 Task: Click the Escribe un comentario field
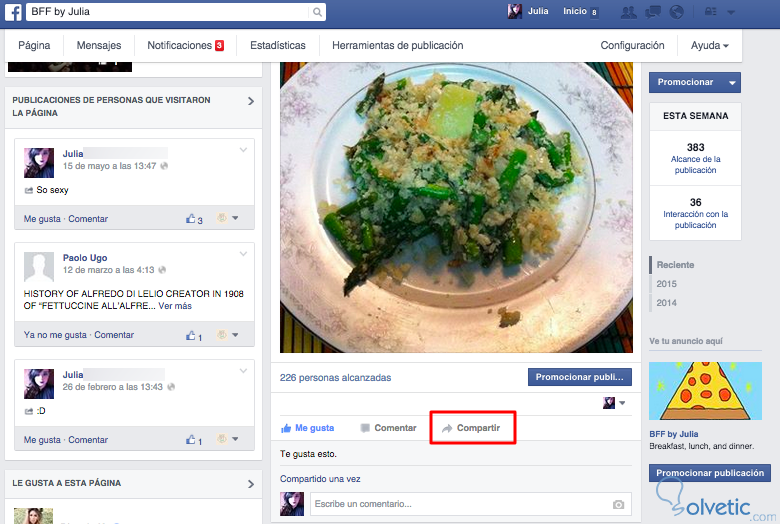(471, 504)
